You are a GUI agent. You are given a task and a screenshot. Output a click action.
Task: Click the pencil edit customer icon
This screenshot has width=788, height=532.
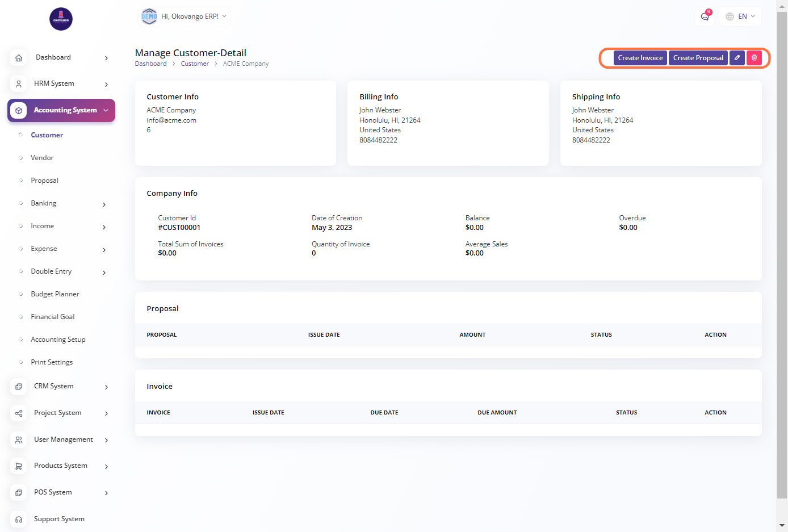click(737, 58)
